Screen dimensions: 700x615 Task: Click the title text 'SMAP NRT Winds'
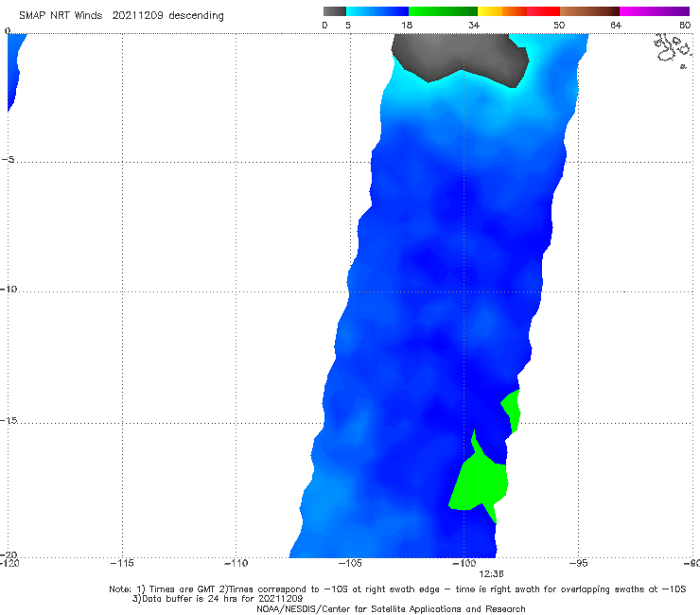(61, 15)
